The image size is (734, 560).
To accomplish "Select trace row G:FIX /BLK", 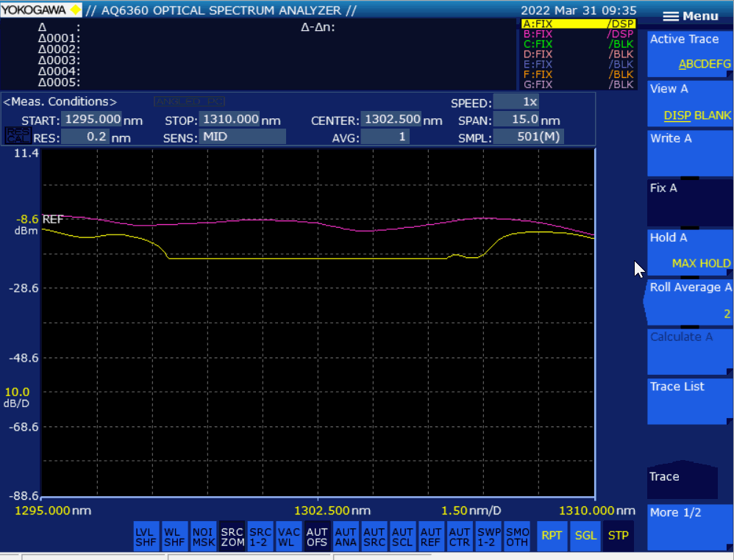I will 579,85.
